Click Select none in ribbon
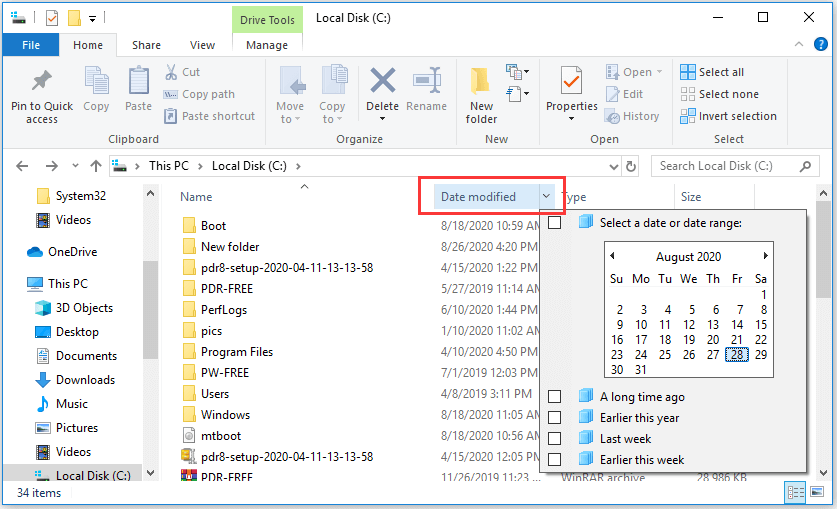The width and height of the screenshot is (837, 509). 720,94
